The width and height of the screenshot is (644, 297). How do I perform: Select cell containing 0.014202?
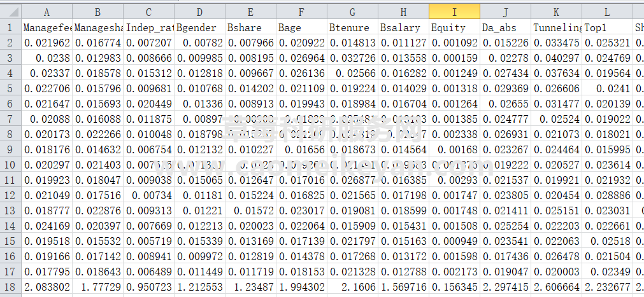(250, 88)
